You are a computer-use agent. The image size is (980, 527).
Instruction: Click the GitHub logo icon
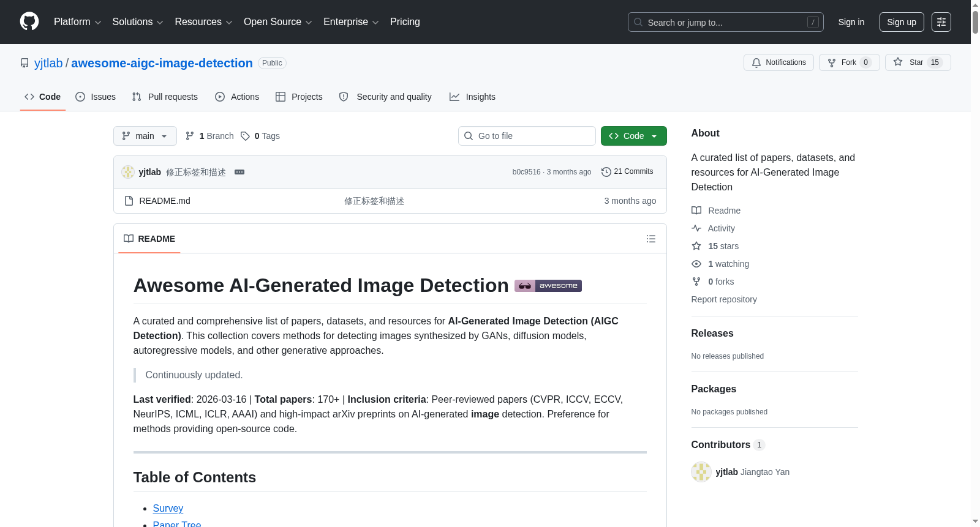pyautogui.click(x=29, y=21)
